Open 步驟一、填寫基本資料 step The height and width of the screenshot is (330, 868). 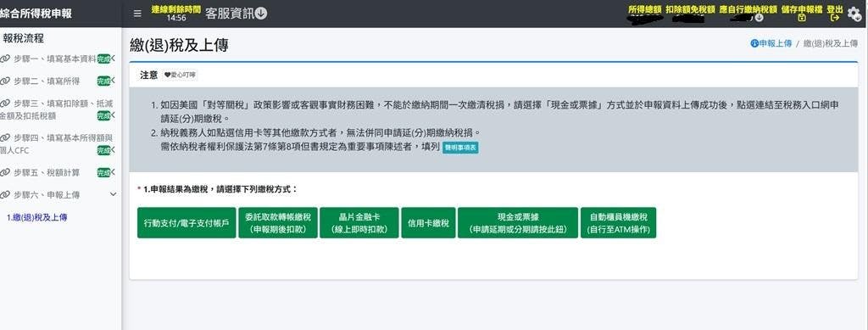pos(55,59)
